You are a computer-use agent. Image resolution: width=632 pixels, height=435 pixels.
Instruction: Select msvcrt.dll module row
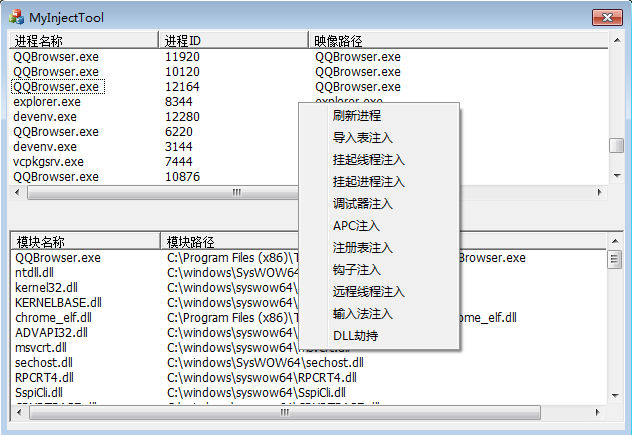pos(41,348)
